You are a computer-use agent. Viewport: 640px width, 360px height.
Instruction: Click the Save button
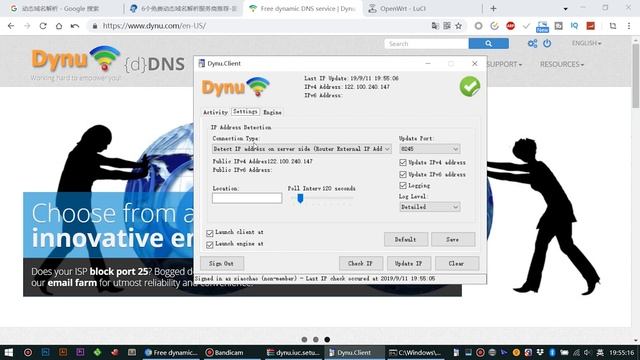(453, 240)
